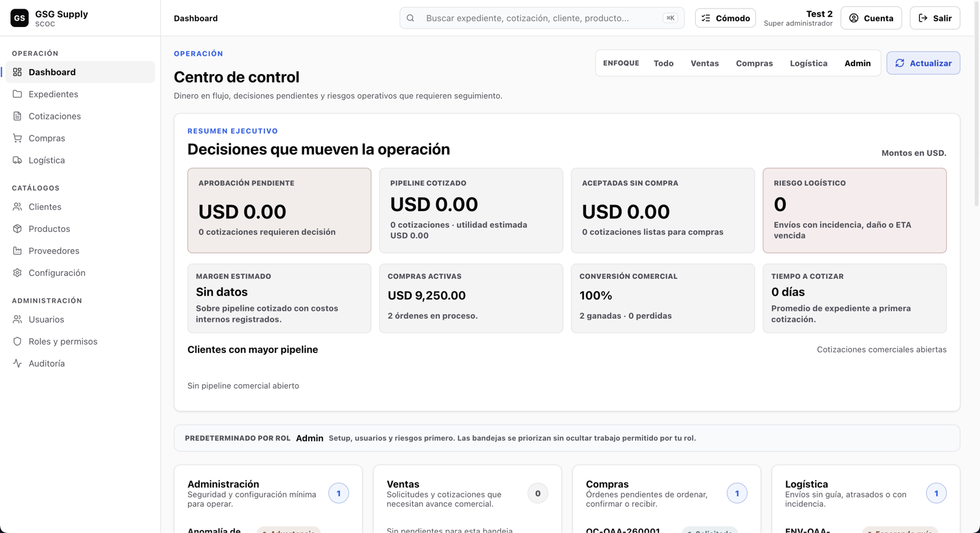
Task: Click the Compras tray count badge
Action: (737, 493)
